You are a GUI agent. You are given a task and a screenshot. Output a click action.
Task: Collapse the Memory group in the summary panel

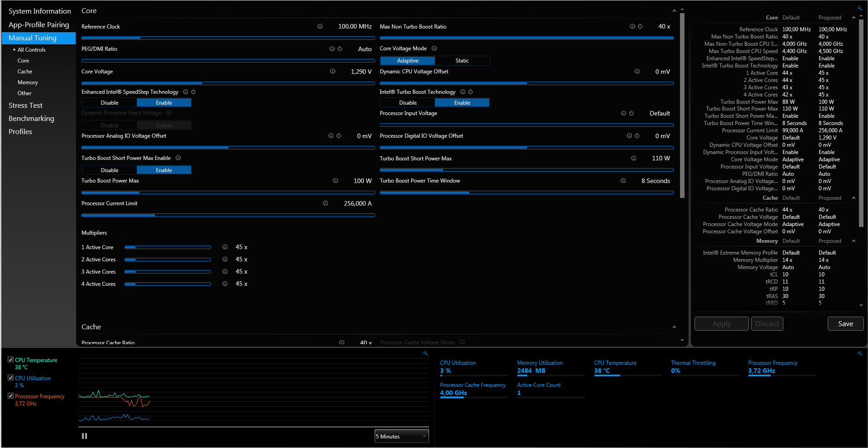tap(854, 241)
